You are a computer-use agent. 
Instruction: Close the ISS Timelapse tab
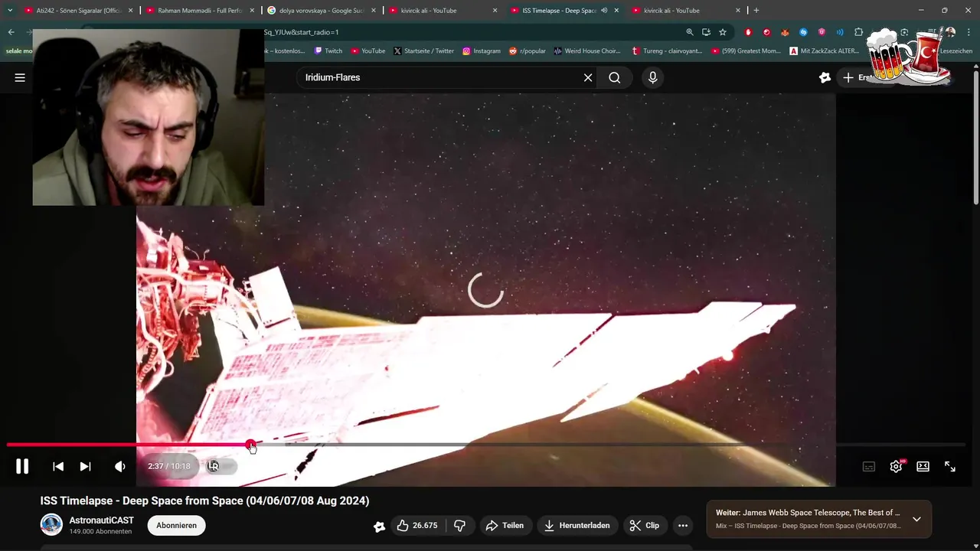tap(616, 11)
